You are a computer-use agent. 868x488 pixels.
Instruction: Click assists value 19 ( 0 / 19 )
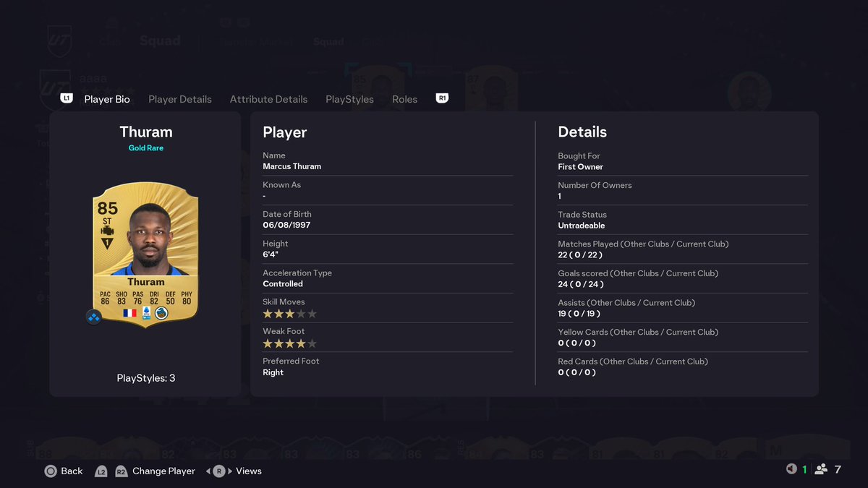click(x=579, y=314)
